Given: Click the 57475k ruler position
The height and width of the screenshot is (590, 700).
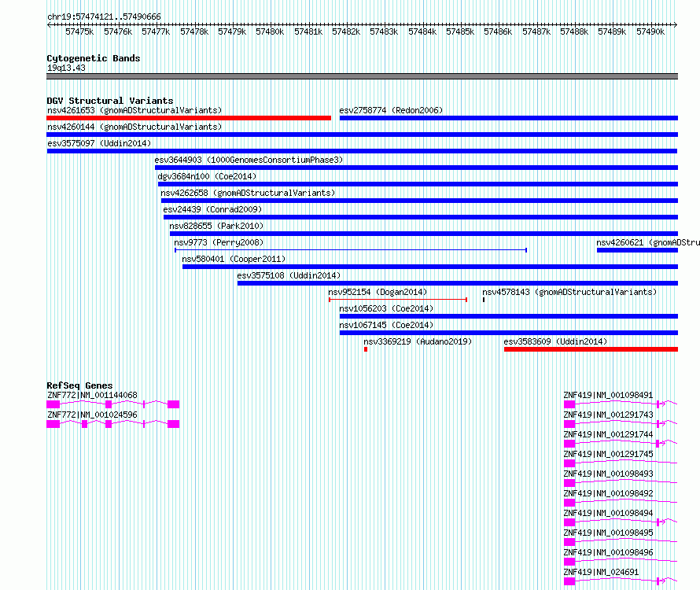Looking at the screenshot, I should (79, 31).
